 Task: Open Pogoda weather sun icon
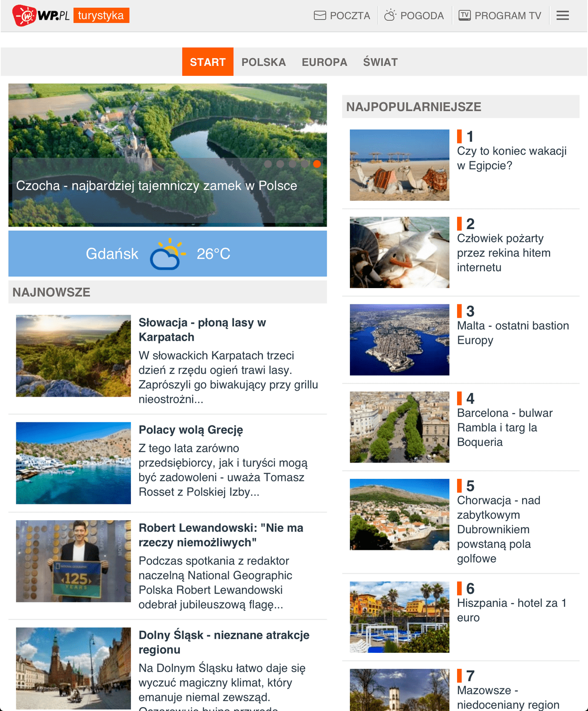(390, 15)
